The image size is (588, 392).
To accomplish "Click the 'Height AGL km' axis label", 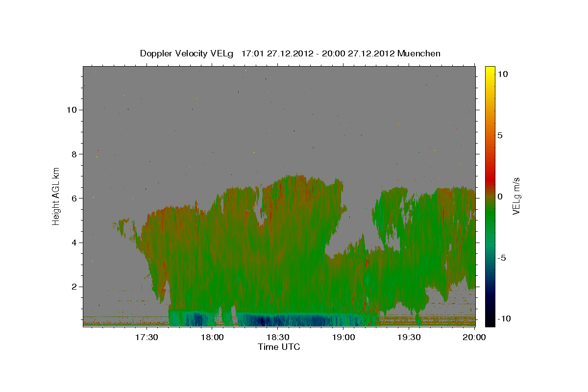I will point(56,196).
